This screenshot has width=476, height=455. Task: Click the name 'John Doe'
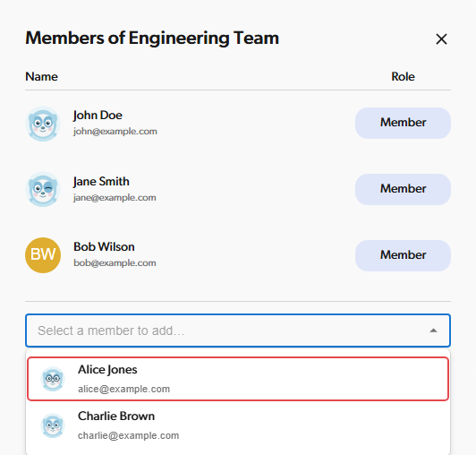pyautogui.click(x=98, y=116)
